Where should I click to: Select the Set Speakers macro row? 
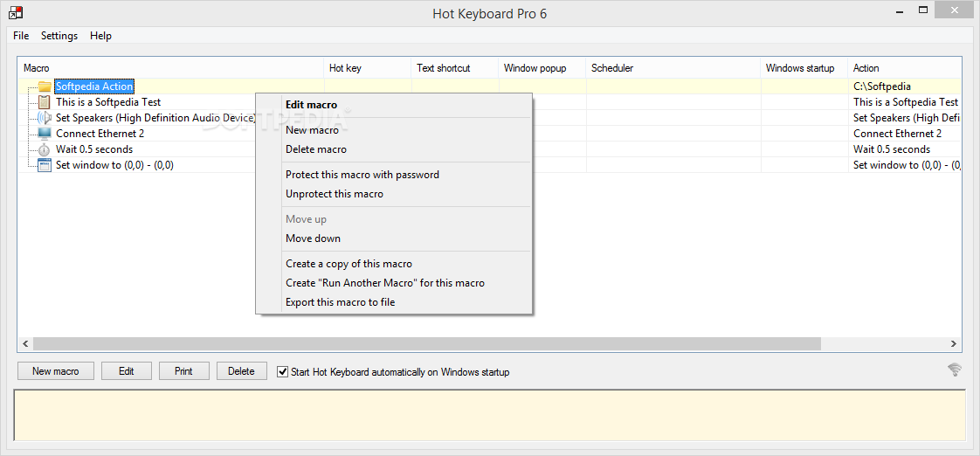click(155, 118)
